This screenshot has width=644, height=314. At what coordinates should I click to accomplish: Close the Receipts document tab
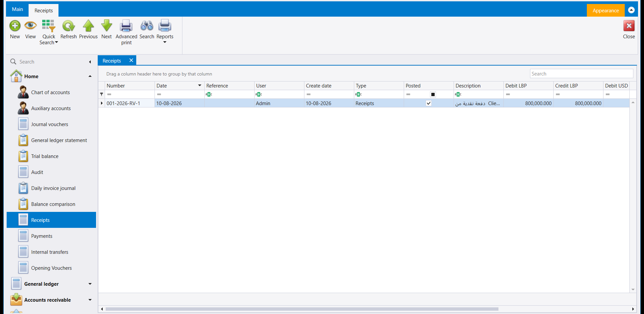[131, 60]
